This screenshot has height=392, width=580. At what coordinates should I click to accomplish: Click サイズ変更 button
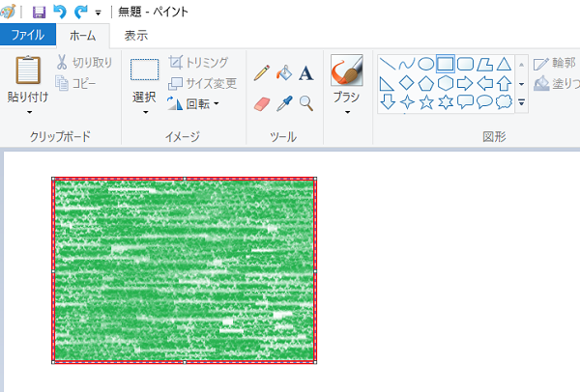[x=203, y=83]
